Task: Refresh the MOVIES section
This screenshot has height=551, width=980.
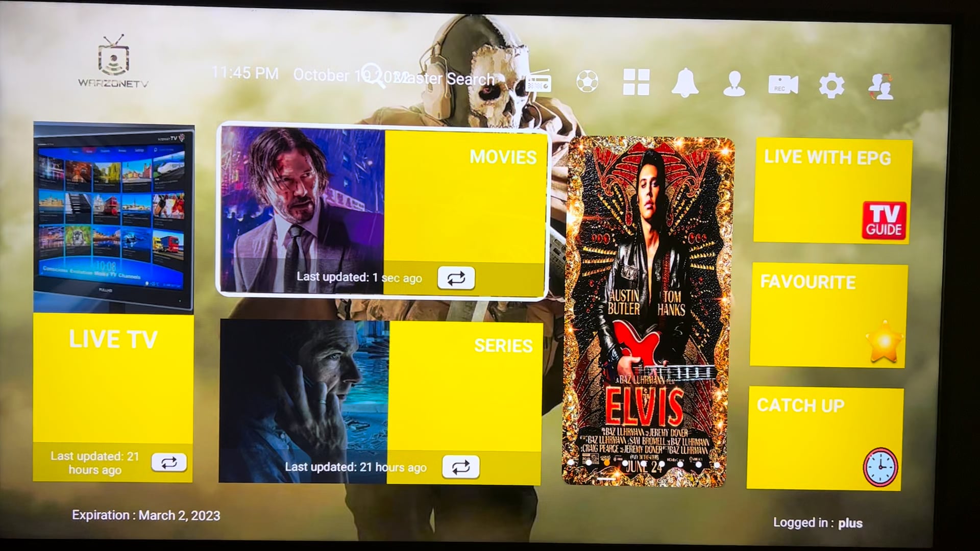Action: tap(457, 278)
